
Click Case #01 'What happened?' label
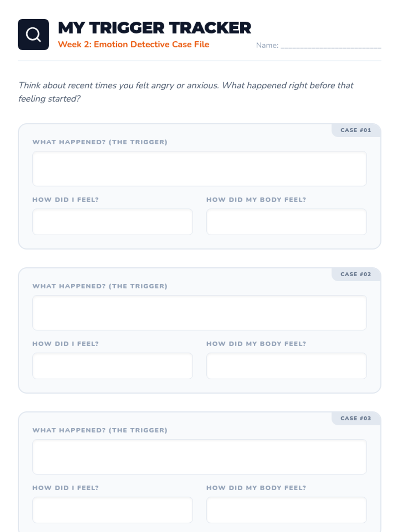(100, 142)
